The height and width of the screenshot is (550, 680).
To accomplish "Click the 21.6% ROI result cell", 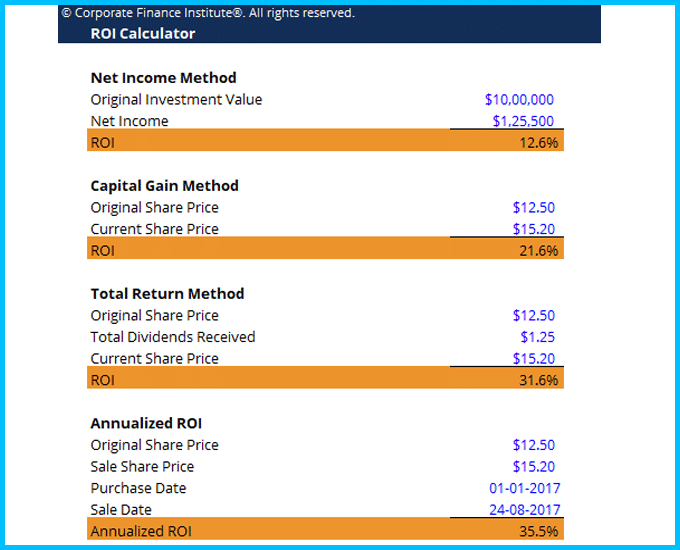I will tap(539, 251).
